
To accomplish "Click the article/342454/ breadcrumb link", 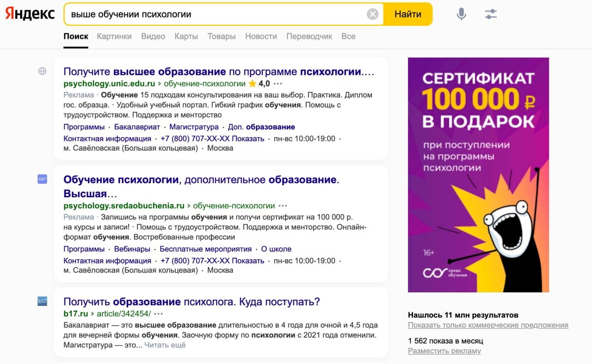I will point(124,314).
